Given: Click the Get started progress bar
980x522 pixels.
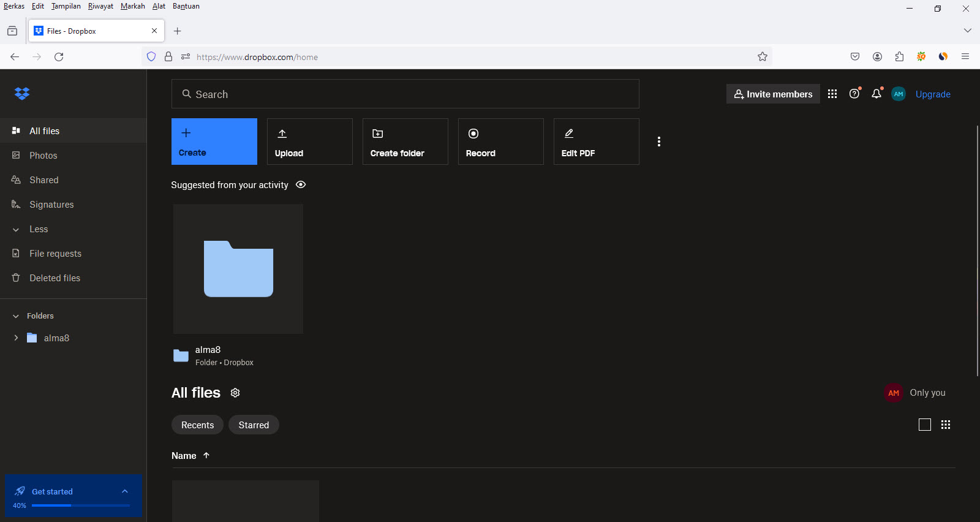Looking at the screenshot, I should click(80, 505).
